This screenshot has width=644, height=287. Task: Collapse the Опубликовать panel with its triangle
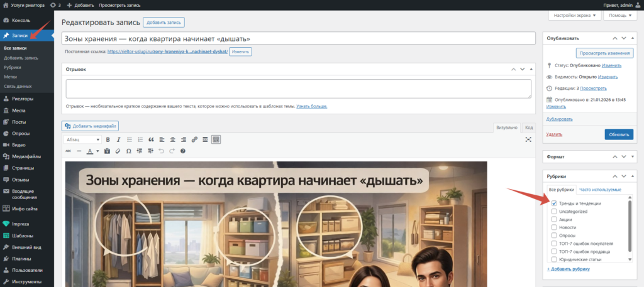point(633,38)
